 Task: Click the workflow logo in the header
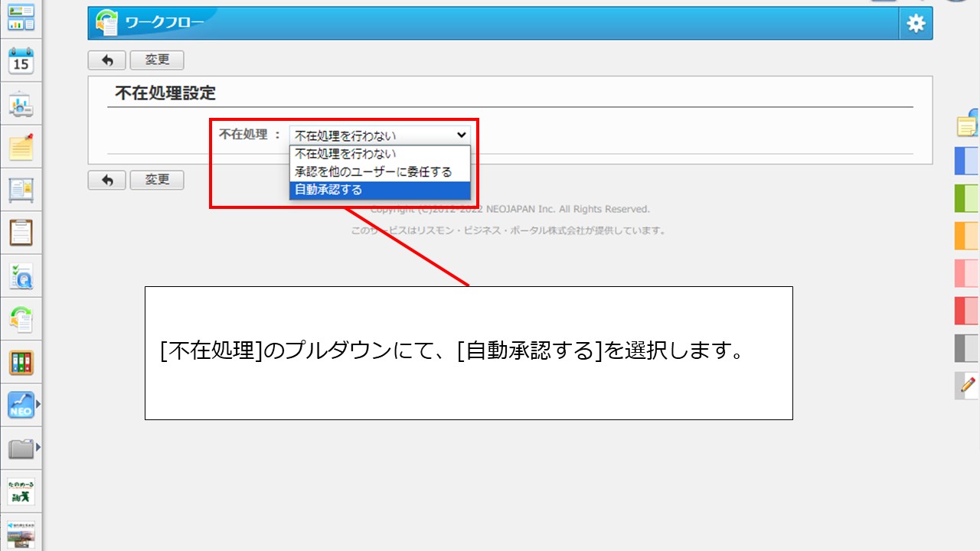[106, 24]
